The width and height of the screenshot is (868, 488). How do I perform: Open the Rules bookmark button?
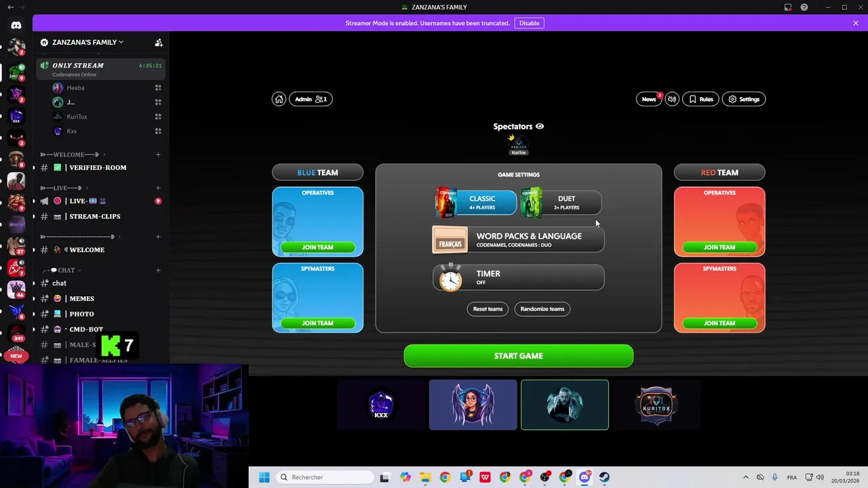[701, 99]
